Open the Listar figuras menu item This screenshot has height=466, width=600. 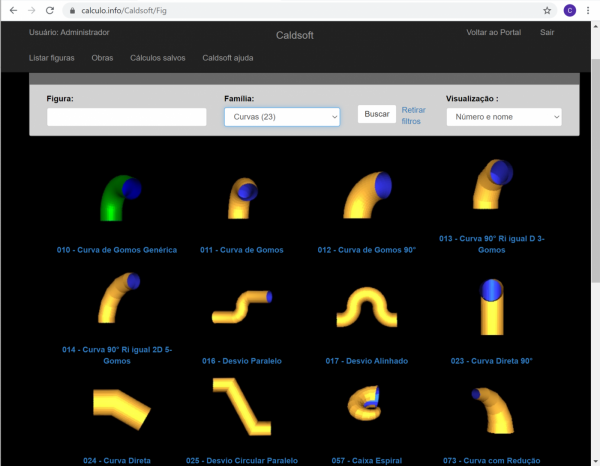52,58
